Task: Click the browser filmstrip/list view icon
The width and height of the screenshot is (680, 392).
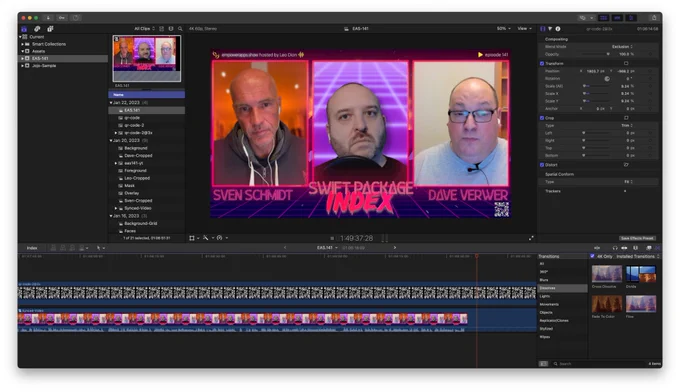Action: pyautogui.click(x=171, y=29)
